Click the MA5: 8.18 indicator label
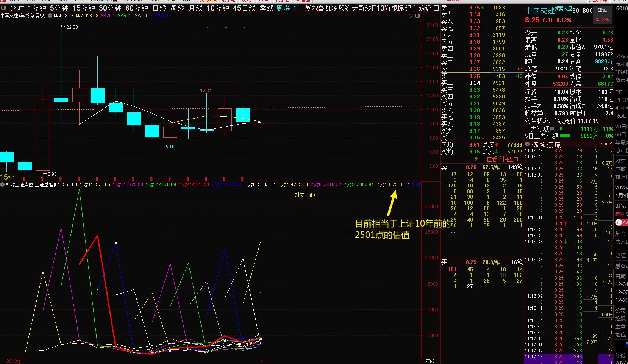The width and height of the screenshot is (628, 364). click(64, 16)
